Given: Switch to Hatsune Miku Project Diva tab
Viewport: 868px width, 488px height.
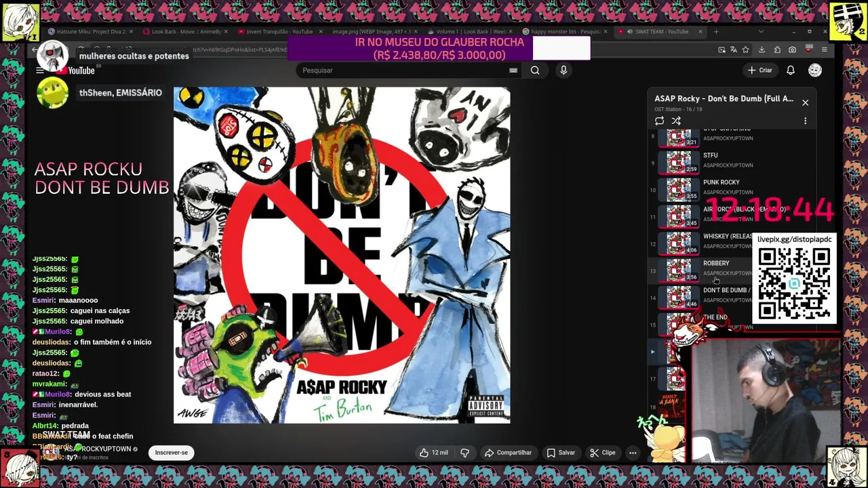Looking at the screenshot, I should click(90, 32).
